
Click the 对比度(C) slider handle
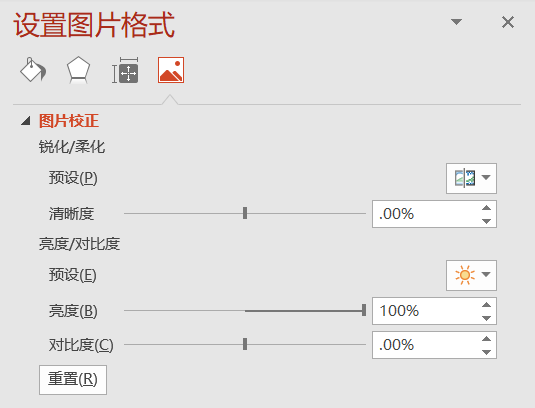245,344
